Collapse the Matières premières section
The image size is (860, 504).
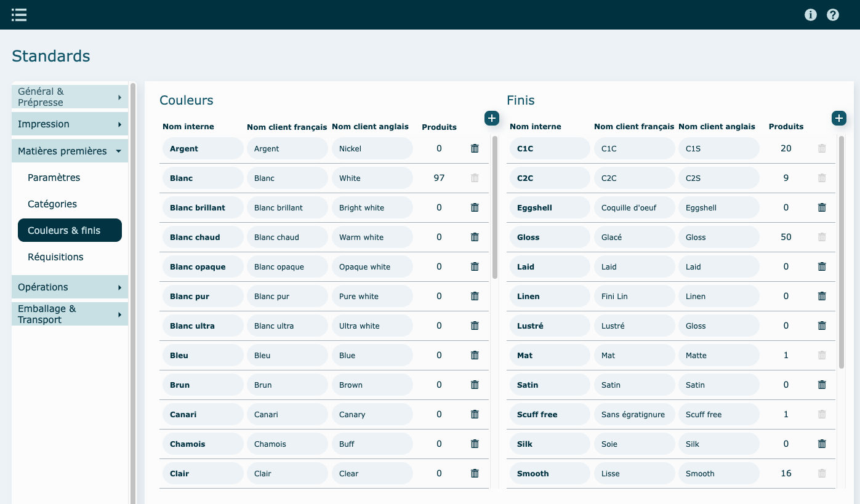70,151
